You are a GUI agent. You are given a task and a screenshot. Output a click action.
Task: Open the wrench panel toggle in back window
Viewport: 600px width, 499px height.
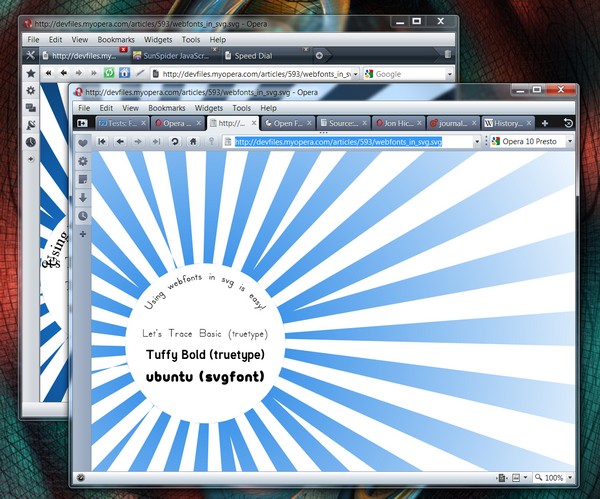[x=30, y=55]
